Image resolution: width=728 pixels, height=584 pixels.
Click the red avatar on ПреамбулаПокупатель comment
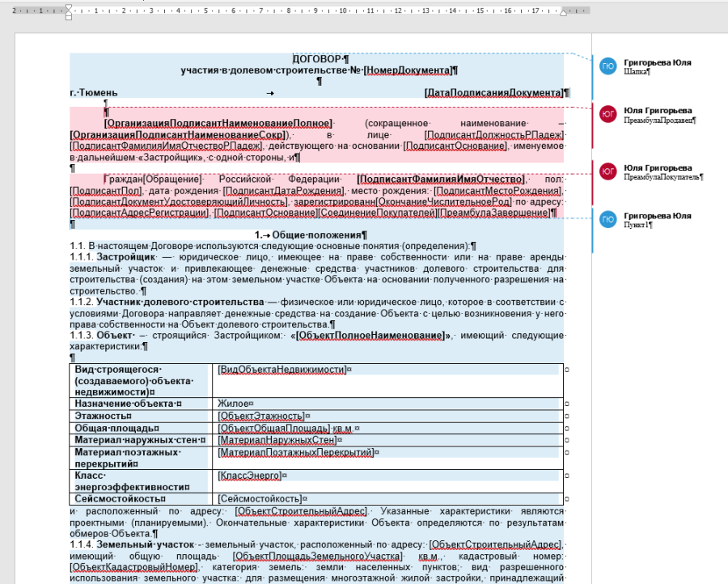607,171
